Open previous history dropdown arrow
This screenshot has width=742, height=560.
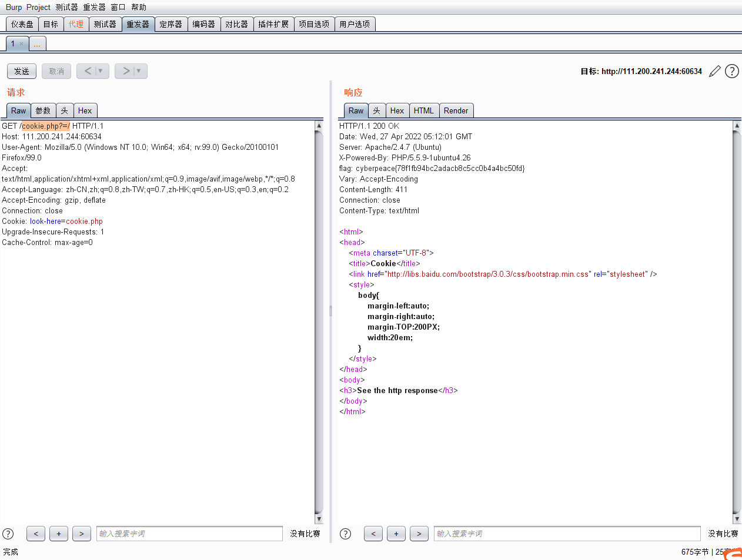(101, 71)
